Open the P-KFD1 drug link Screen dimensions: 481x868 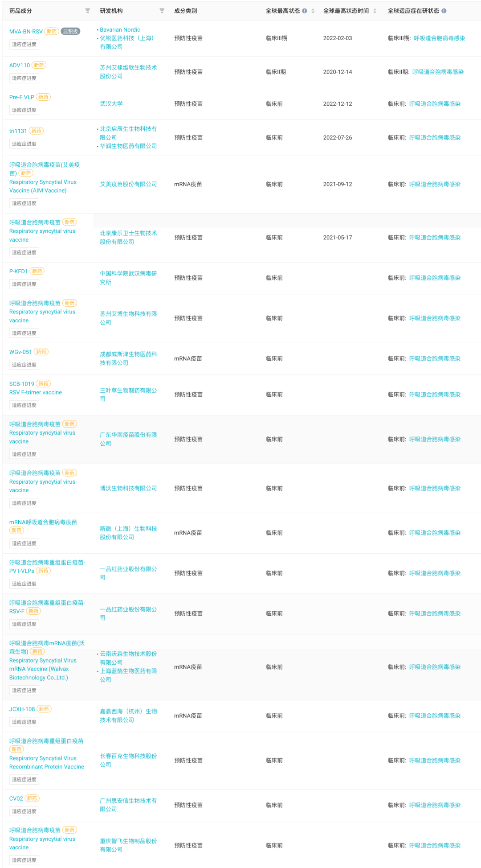[19, 272]
